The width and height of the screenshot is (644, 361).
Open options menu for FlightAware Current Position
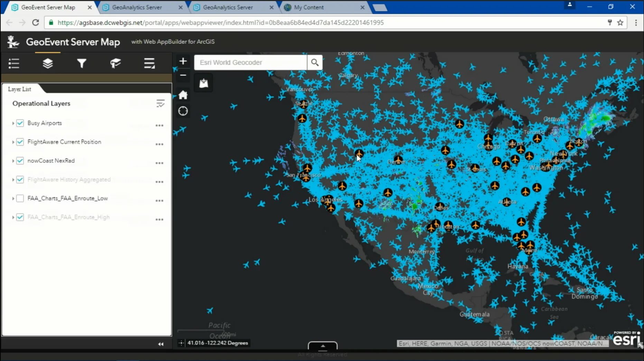(159, 144)
